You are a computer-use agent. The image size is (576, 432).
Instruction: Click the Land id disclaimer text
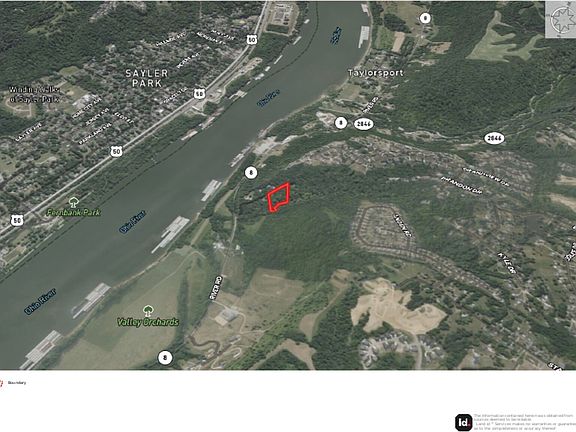coord(524,422)
